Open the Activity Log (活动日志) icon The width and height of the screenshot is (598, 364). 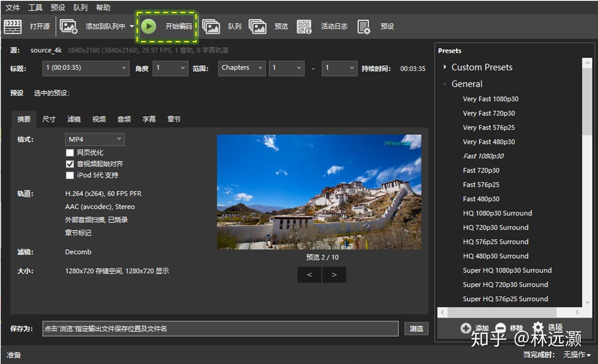[304, 27]
